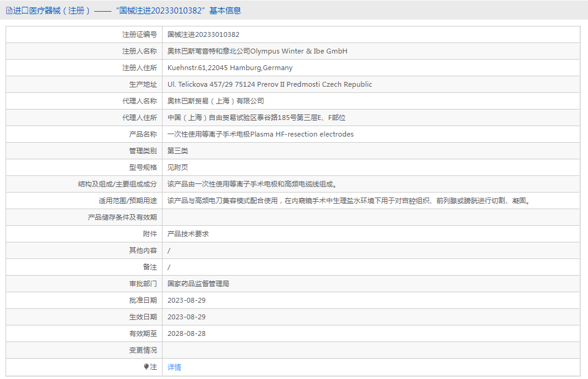Click the 注册人住所 label
Viewport: 588px width, 379px height.
(x=140, y=68)
